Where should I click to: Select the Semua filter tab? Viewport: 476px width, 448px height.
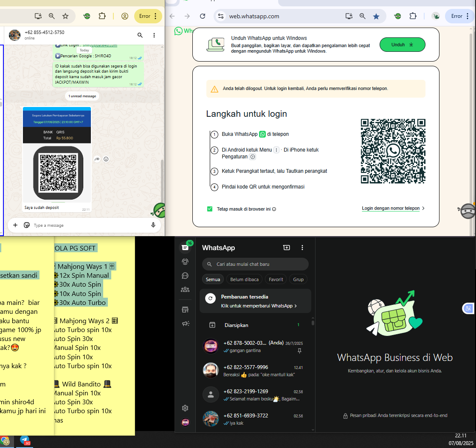[x=213, y=279]
